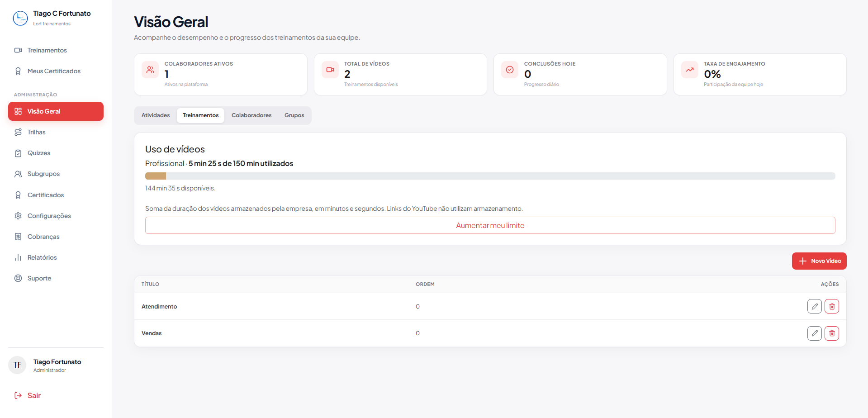Click the Conclusões Hoje checkmark icon
This screenshot has width=868, height=418.
(510, 70)
